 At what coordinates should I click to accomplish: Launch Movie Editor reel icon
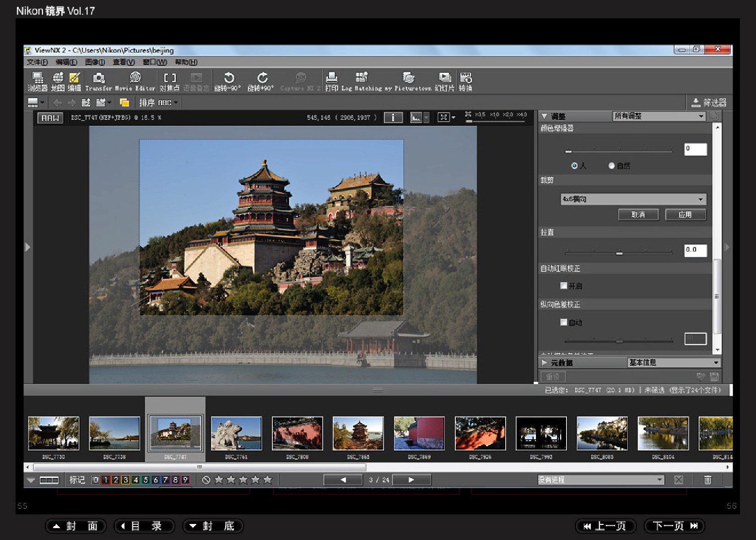point(135,81)
